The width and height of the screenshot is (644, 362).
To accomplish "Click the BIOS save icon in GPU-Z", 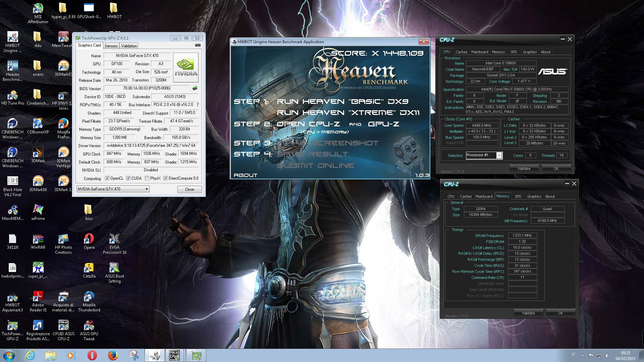I will 195,88.
